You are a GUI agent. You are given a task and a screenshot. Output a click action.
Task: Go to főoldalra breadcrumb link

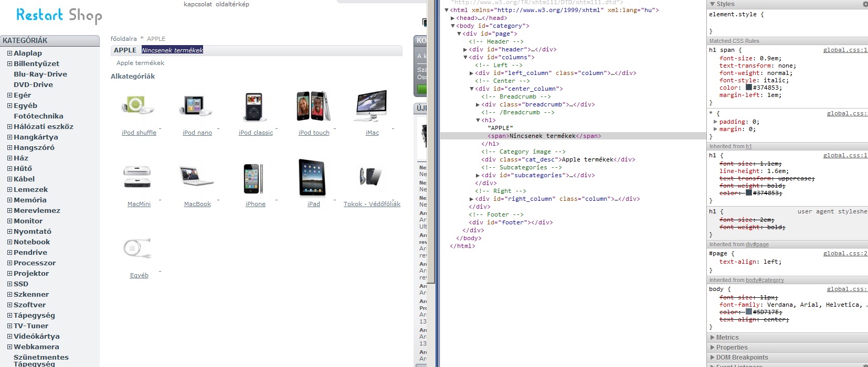124,39
